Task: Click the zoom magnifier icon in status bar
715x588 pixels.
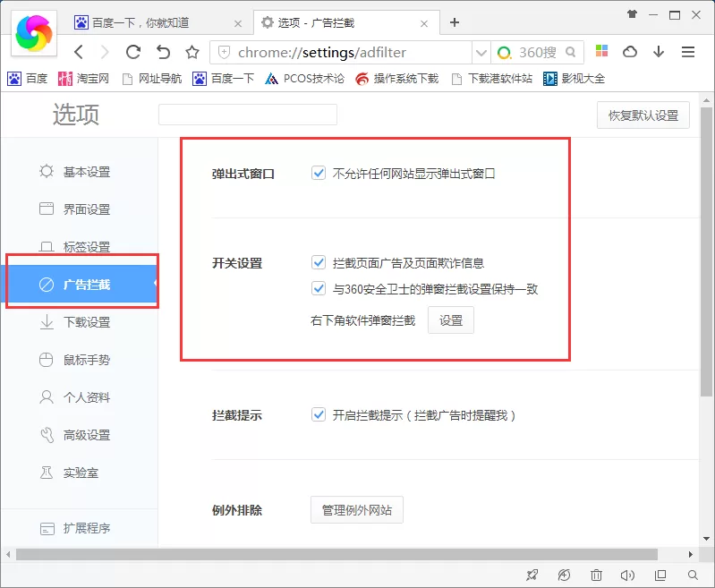Action: coord(693,575)
